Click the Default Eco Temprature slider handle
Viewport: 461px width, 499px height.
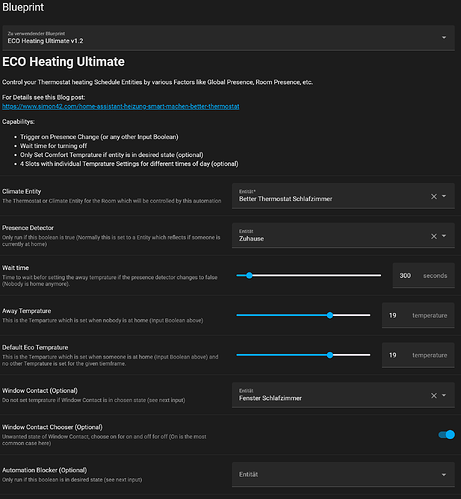tap(330, 355)
